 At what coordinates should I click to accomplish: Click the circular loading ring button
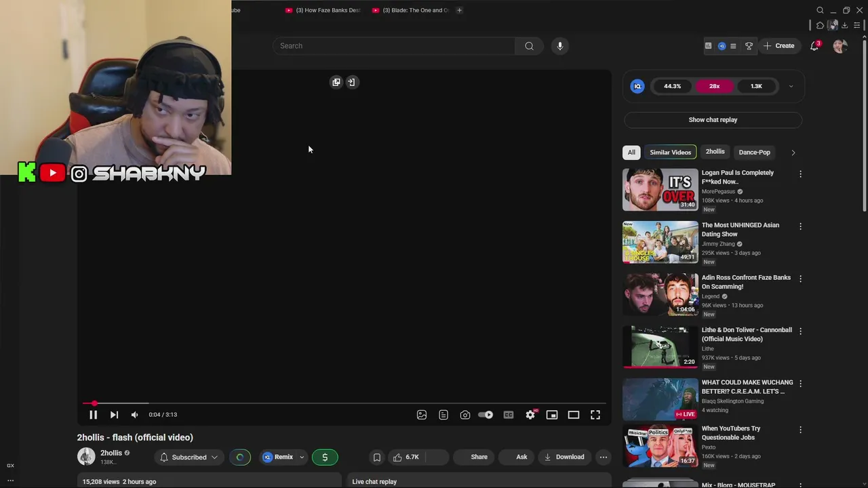(x=240, y=457)
